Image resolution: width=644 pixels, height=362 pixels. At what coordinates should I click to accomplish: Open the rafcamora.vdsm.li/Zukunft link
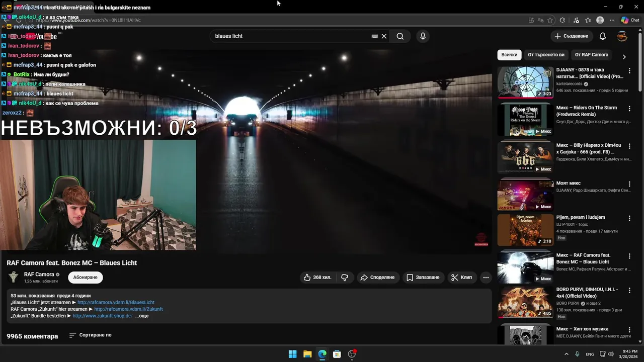pyautogui.click(x=128, y=309)
